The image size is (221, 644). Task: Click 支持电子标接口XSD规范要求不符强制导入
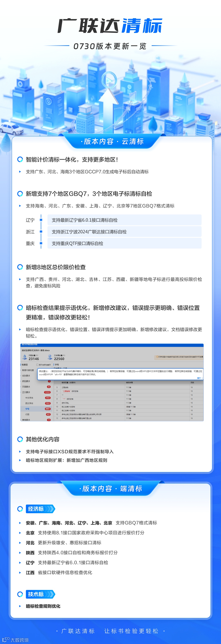tap(70, 452)
